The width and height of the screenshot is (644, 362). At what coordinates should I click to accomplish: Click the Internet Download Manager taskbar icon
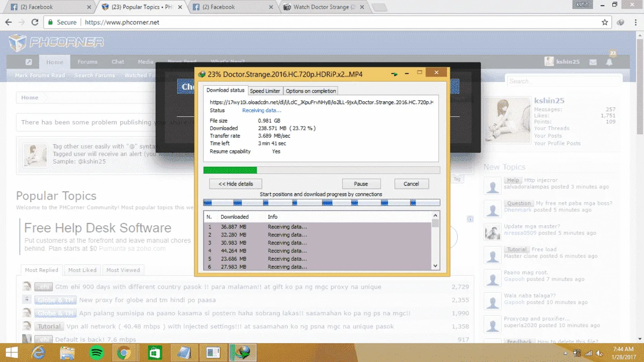pyautogui.click(x=243, y=352)
